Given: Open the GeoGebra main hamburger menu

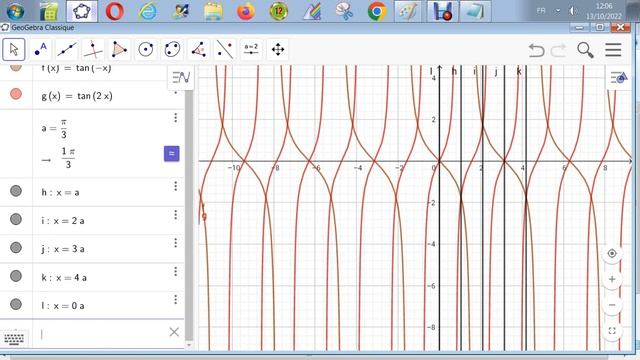Looking at the screenshot, I should tap(613, 50).
